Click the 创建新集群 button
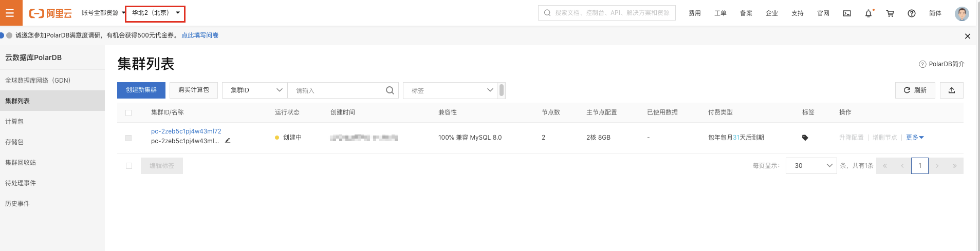 pyautogui.click(x=141, y=90)
